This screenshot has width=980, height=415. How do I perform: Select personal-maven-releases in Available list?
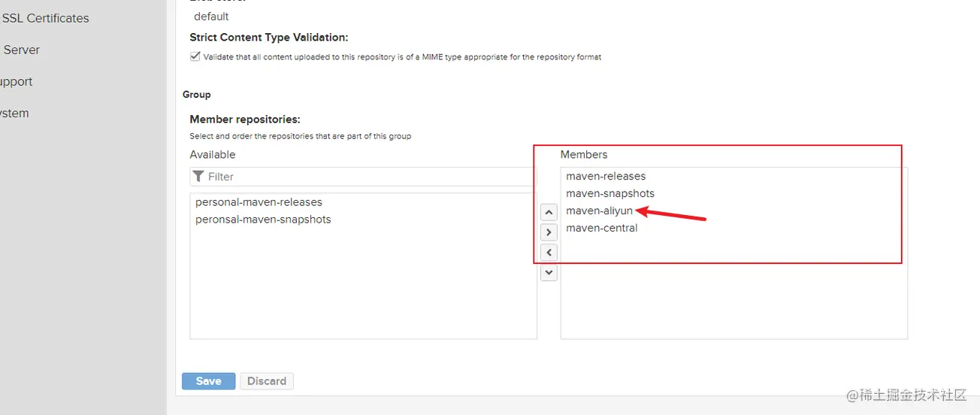coord(259,202)
